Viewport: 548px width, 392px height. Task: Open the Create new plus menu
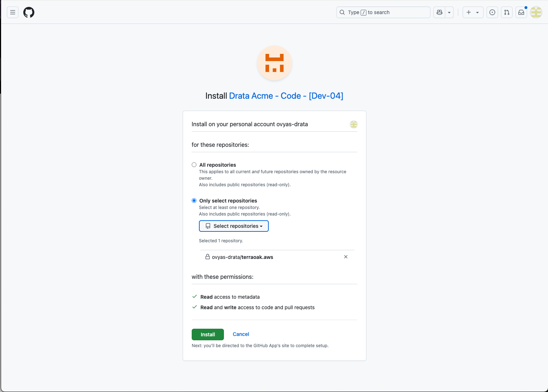pos(473,12)
